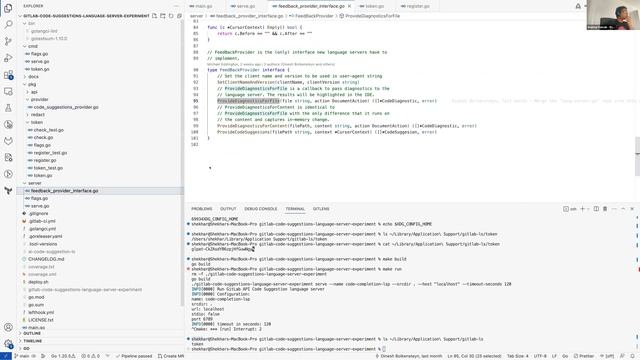
Task: Open the GitLab Workflow fox icon view
Action: (x=8, y=141)
